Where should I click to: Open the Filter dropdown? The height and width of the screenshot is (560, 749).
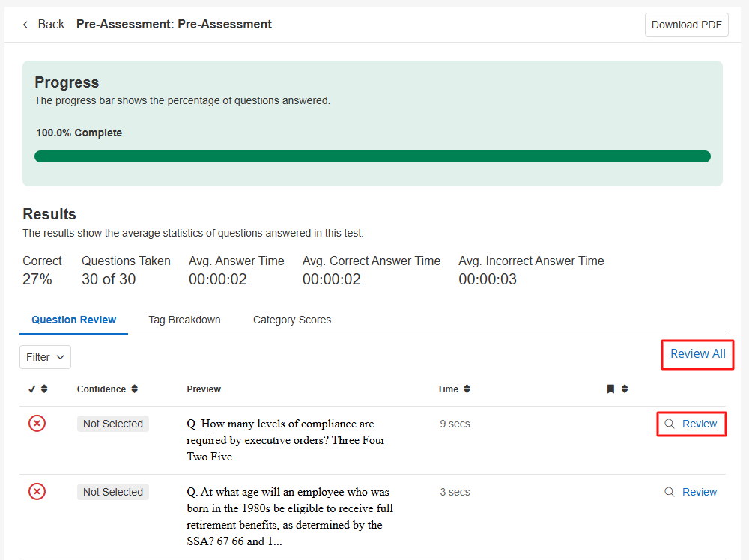[45, 357]
